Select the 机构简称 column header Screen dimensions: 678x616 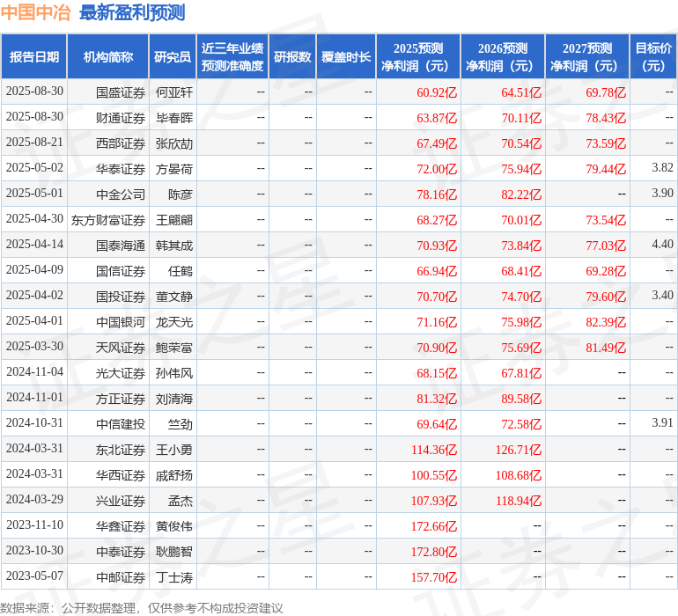pos(107,57)
